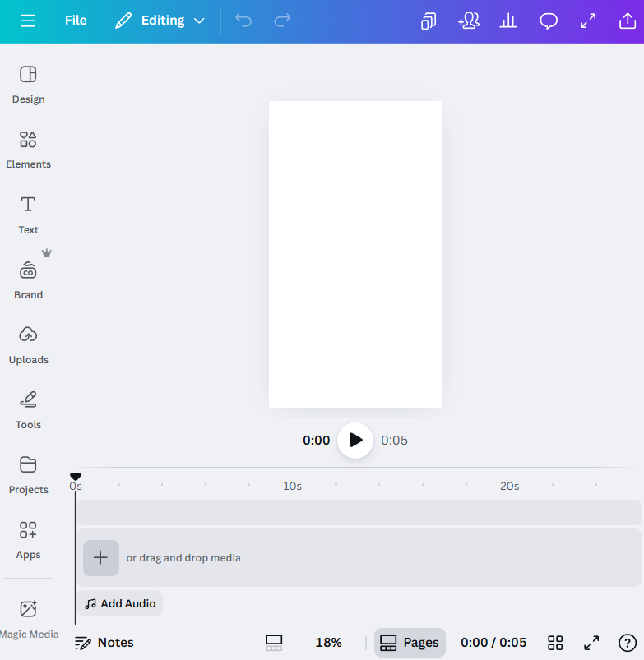Toggle the Pages timeline view
Screen dimensions: 644x660
410,643
